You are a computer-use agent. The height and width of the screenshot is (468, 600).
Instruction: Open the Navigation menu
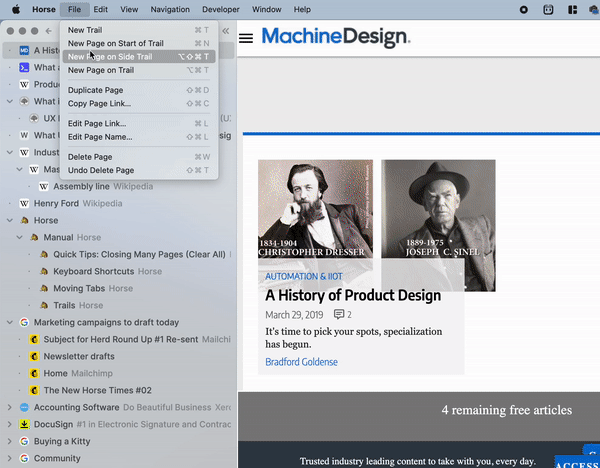(170, 10)
